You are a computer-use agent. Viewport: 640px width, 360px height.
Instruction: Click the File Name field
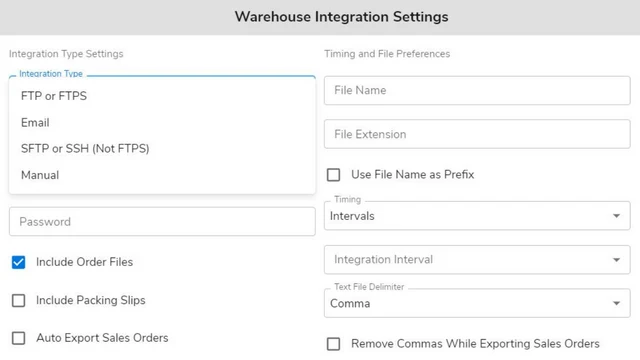coord(477,90)
